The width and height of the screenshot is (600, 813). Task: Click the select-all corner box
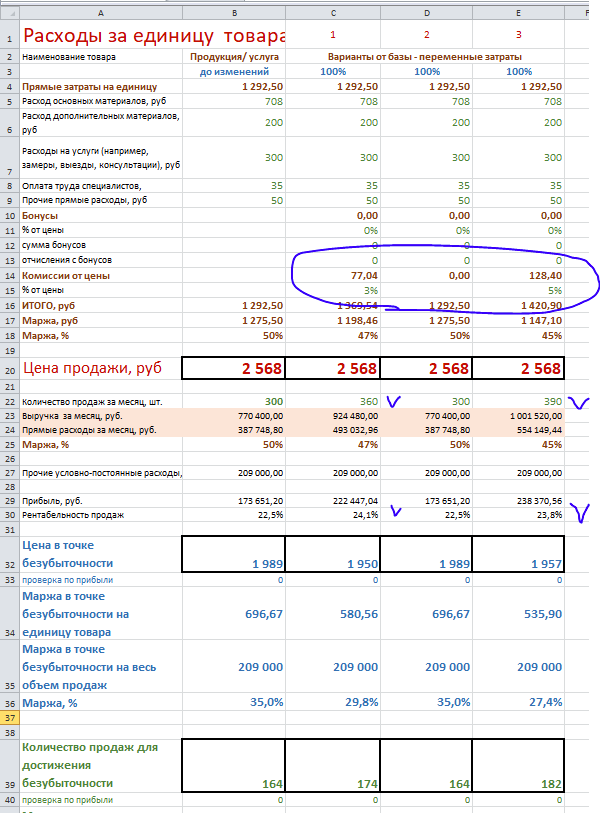[x=9, y=13]
